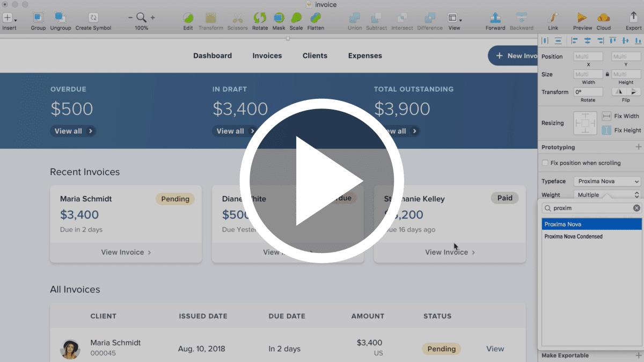Expand the Prototyping section plus button
This screenshot has height=362, width=644.
(x=638, y=147)
